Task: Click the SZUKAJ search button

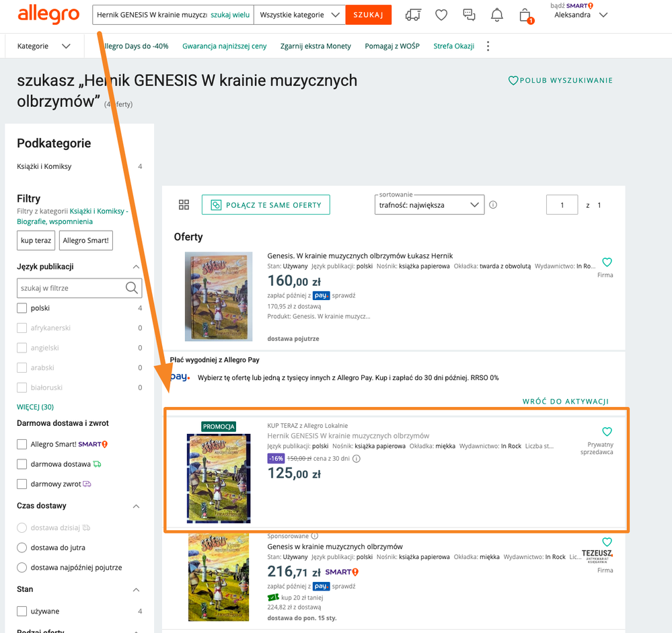Action: [369, 15]
